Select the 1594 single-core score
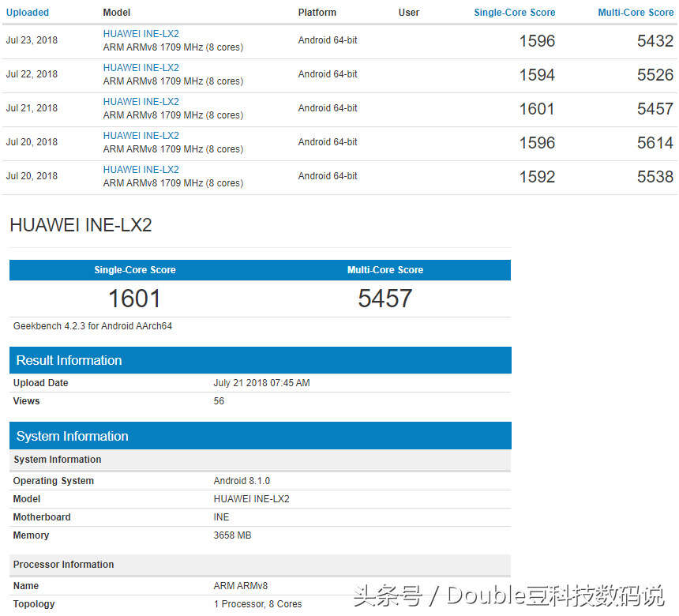679x616 pixels. 537,75
